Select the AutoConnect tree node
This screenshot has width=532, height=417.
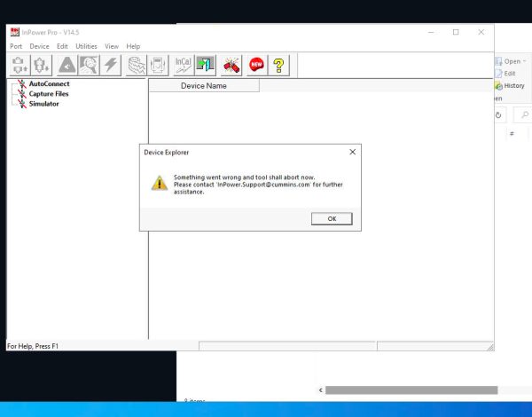(49, 84)
